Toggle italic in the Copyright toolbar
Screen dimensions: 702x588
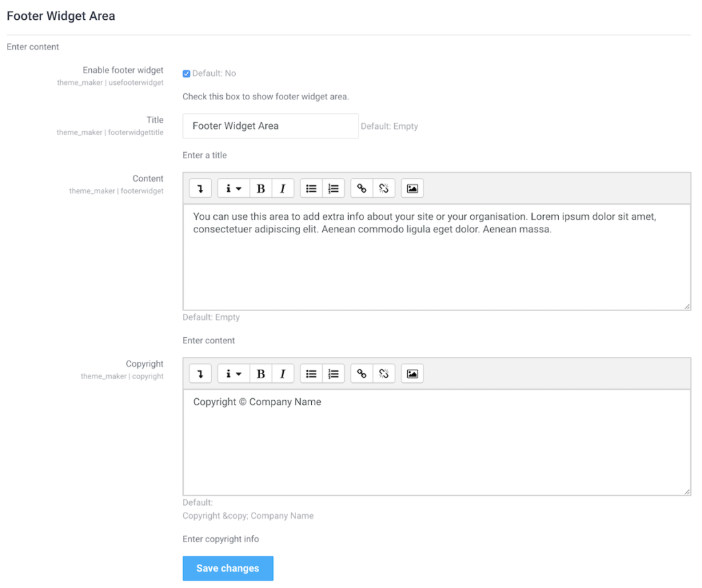pos(282,373)
